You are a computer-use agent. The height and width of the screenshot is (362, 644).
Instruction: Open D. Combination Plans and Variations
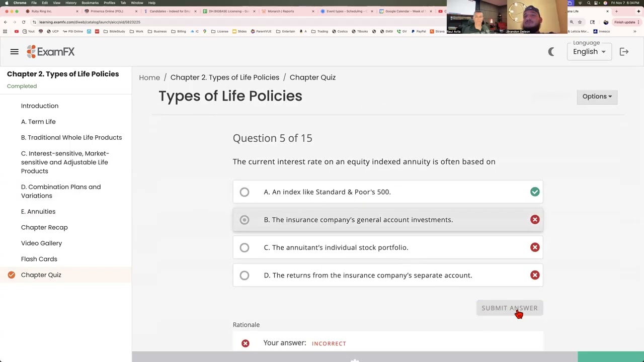click(61, 192)
